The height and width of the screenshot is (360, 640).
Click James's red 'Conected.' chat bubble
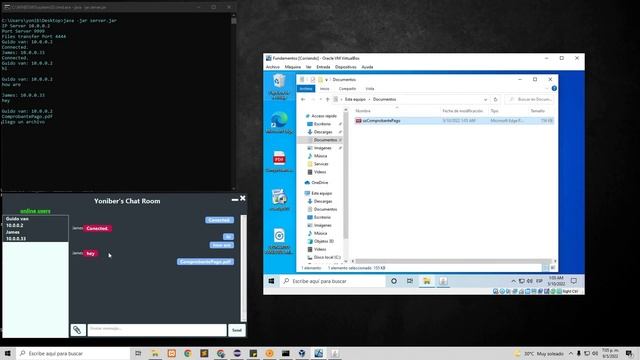tap(97, 229)
